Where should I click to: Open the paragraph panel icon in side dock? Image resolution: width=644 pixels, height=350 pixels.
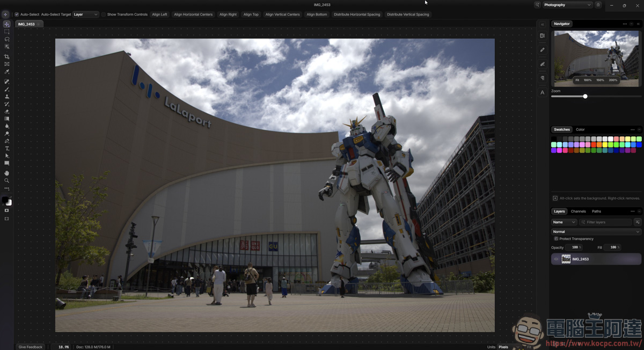coord(543,78)
